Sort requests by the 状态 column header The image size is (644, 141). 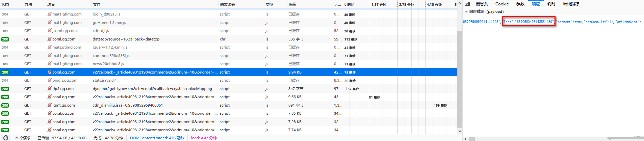pos(11,4)
